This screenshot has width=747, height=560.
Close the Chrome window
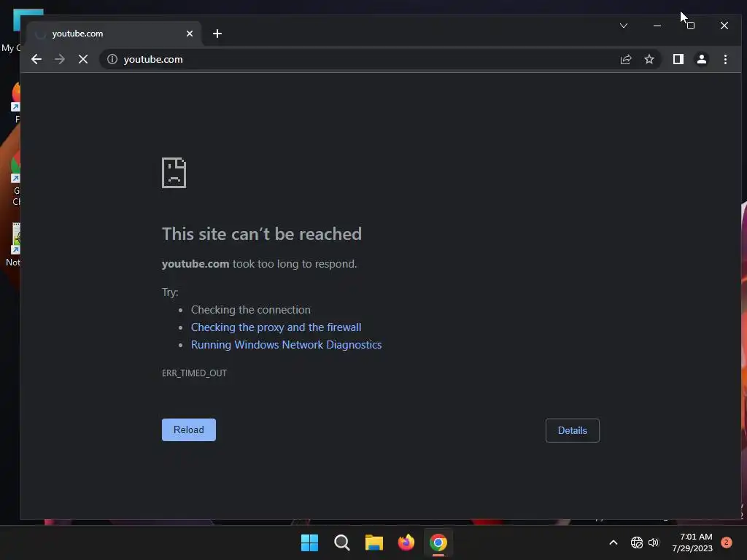tap(724, 26)
